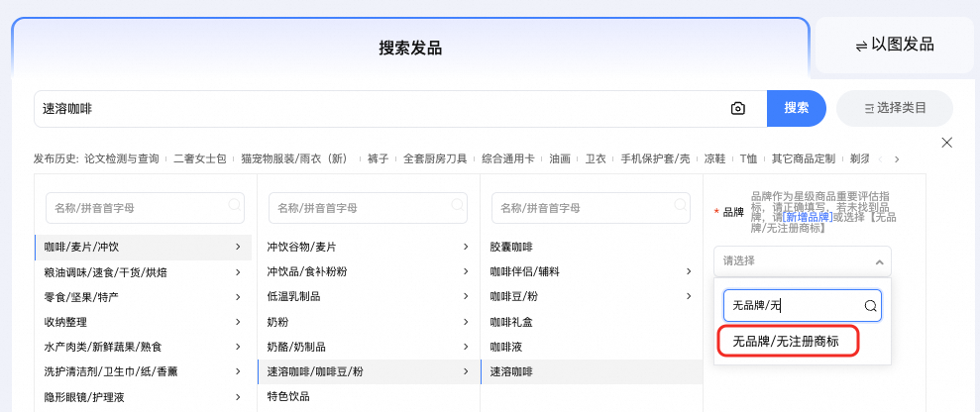This screenshot has height=412, width=980.
Task: Choose T恤 from publish history
Action: [x=748, y=159]
